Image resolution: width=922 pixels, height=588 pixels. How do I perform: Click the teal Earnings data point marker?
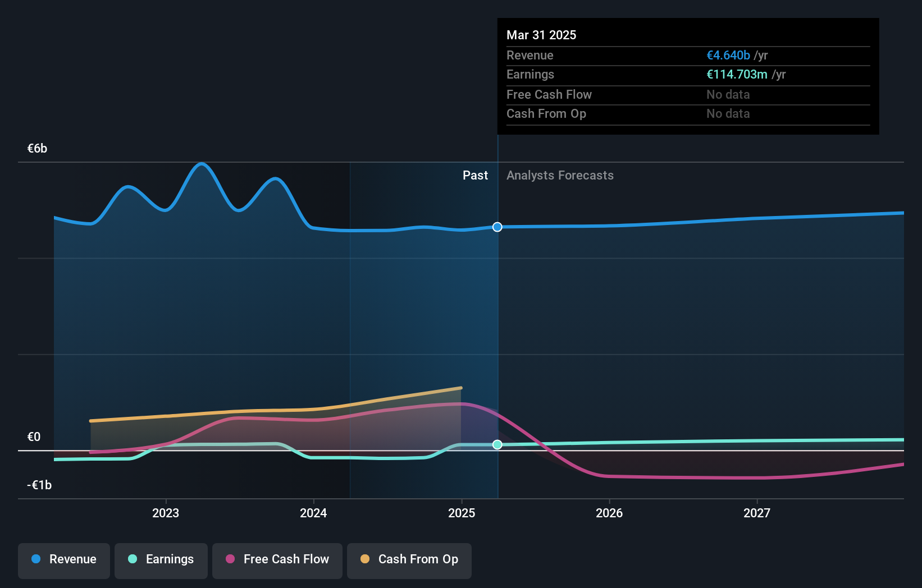click(x=497, y=444)
